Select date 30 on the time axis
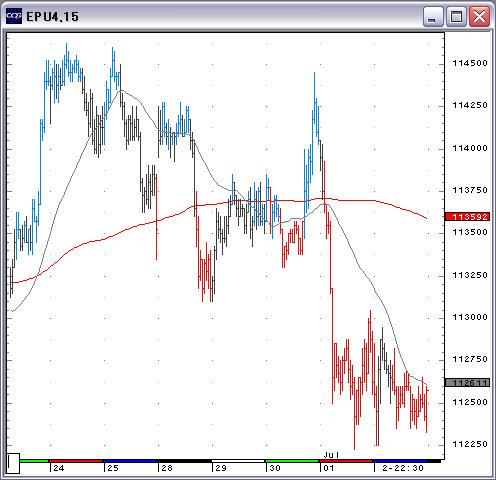 [x=275, y=468]
